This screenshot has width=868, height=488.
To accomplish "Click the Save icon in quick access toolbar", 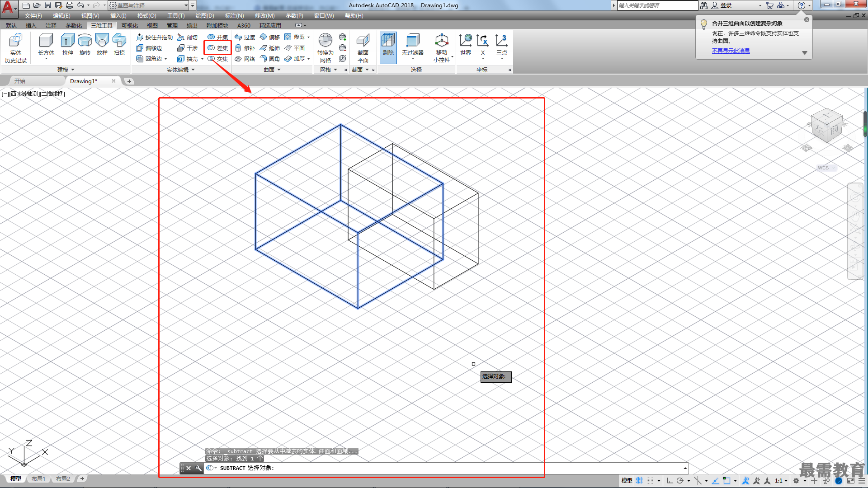I will 48,5.
